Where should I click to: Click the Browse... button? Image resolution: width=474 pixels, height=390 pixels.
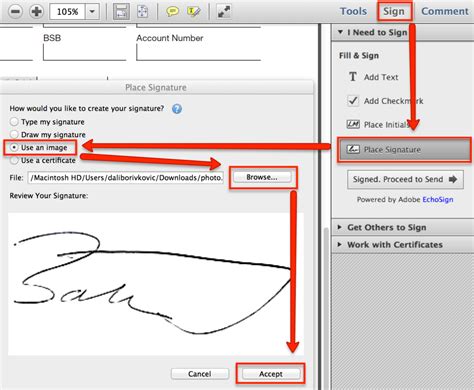[x=262, y=177]
